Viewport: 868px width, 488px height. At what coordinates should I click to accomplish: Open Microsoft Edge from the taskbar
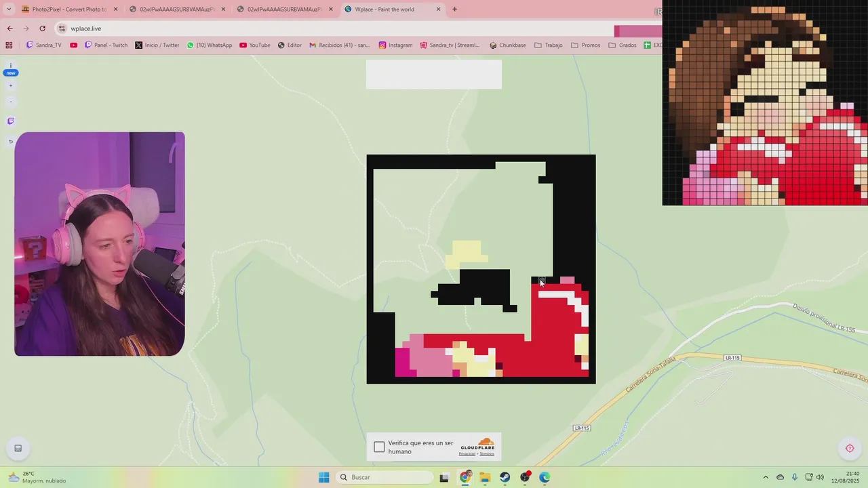pos(545,477)
